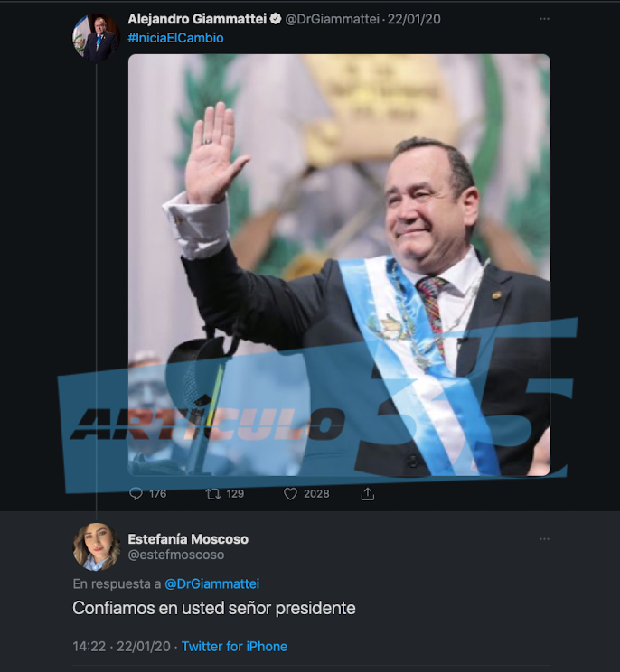Click the 14:22 · 22/01/20 reply timestamp
620x672 pixels.
(x=121, y=647)
